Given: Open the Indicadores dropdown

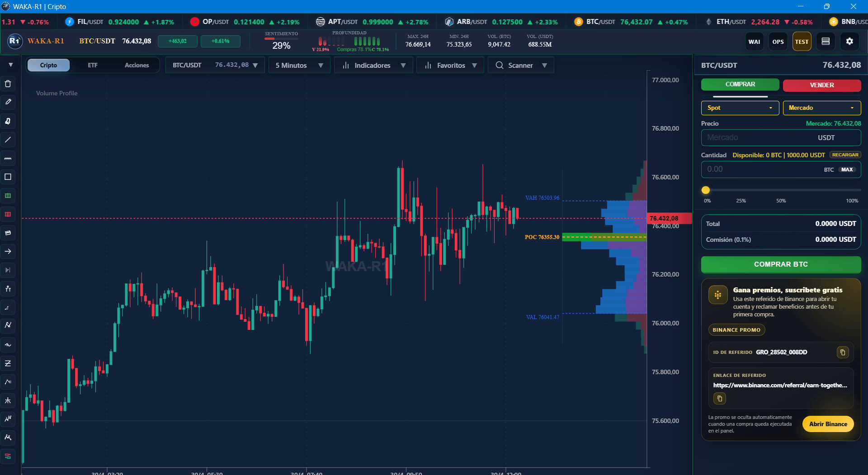Looking at the screenshot, I should [373, 65].
